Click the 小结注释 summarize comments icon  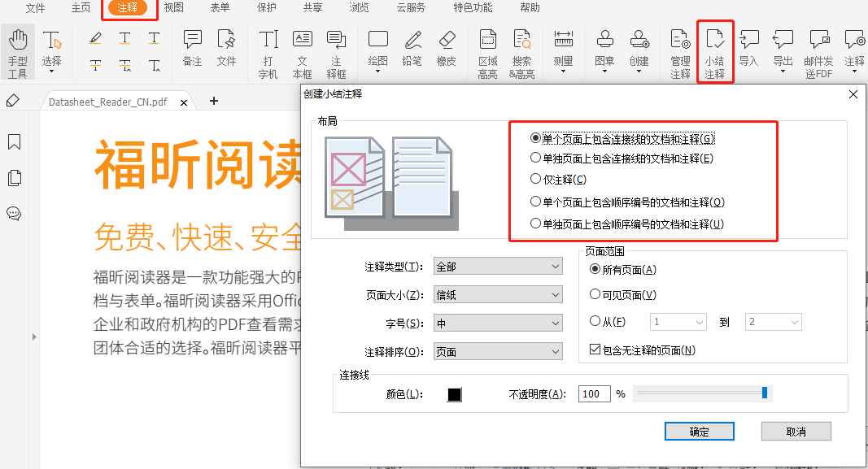(x=715, y=52)
